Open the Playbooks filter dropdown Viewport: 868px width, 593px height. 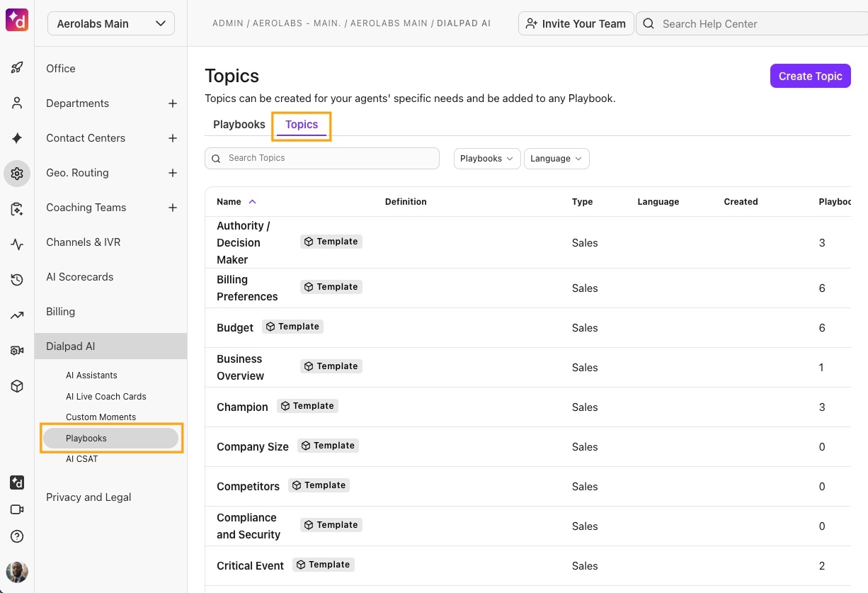click(487, 159)
